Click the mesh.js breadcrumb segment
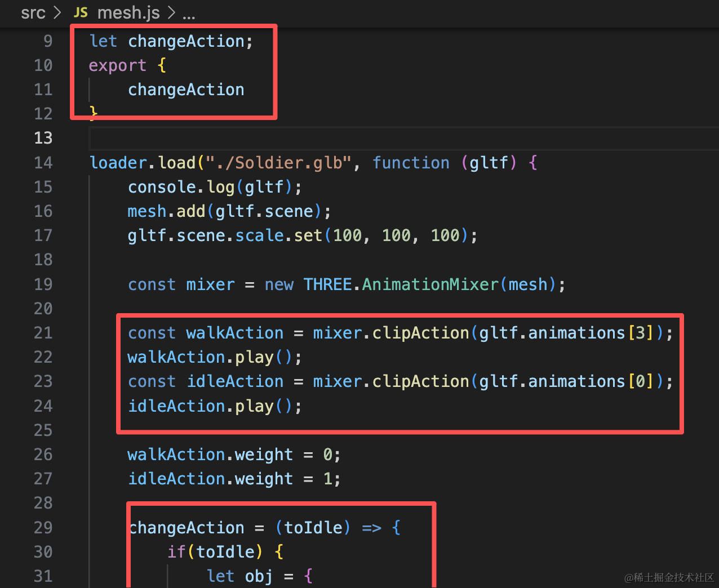Image resolution: width=719 pixels, height=588 pixels. click(128, 12)
